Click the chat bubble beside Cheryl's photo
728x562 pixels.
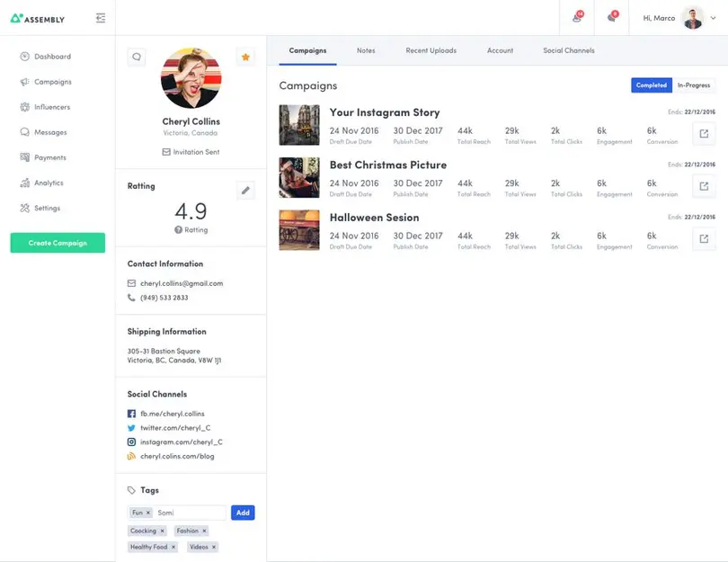click(136, 57)
